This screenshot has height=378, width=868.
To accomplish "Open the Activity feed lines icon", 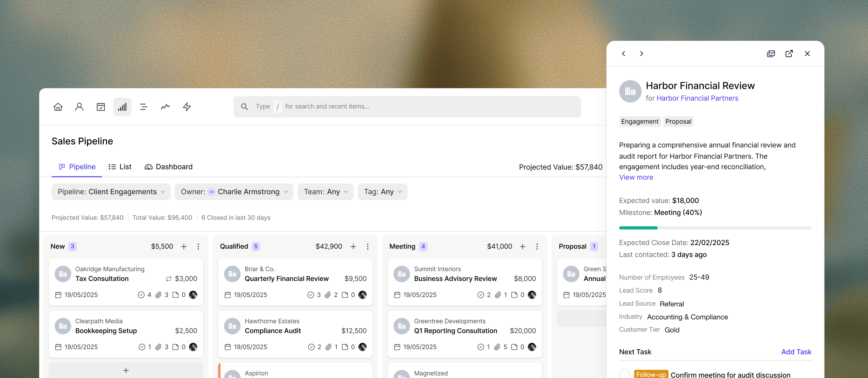I will [x=143, y=106].
